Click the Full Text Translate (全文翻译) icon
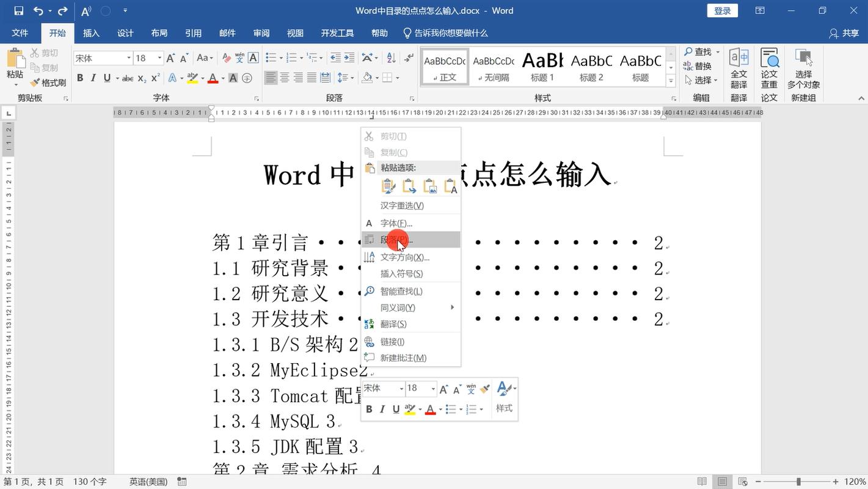The height and width of the screenshot is (489, 868). (x=739, y=68)
